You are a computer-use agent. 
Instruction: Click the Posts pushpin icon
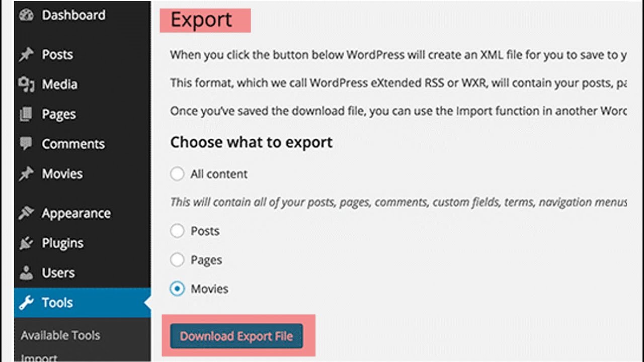(x=26, y=54)
